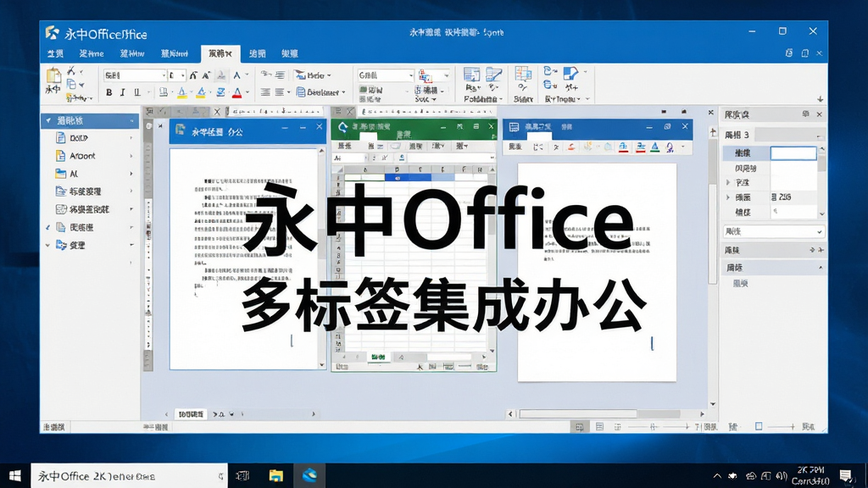Click the Italic (I) formatting button

click(122, 92)
